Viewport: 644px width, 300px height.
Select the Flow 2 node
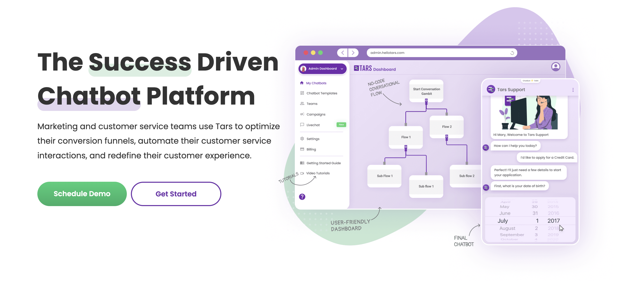(x=447, y=127)
